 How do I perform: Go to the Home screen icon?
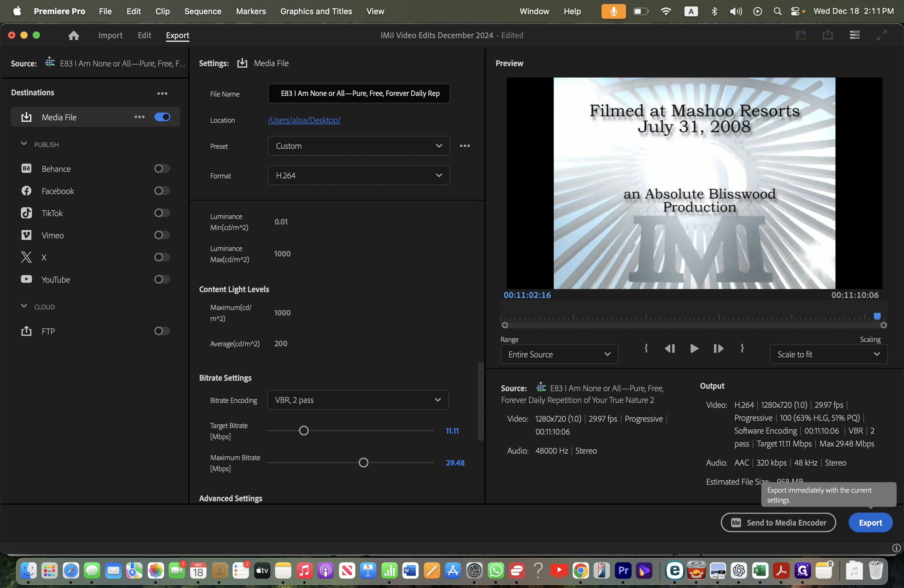(74, 35)
